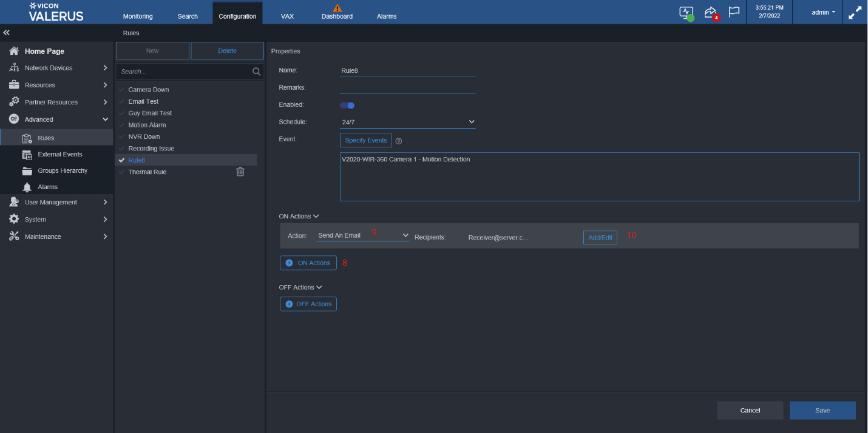Collapse the Advanced section chevron
Screen dimensions: 868x433
point(105,119)
